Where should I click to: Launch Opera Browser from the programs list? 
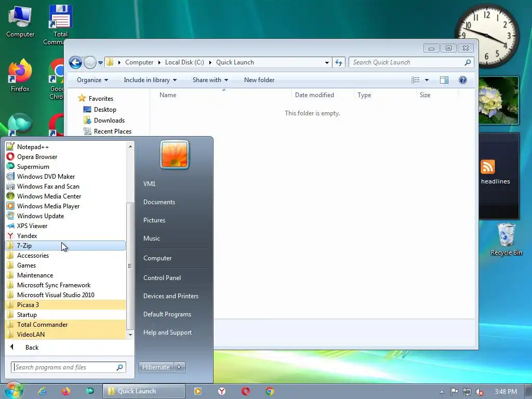pos(65,157)
